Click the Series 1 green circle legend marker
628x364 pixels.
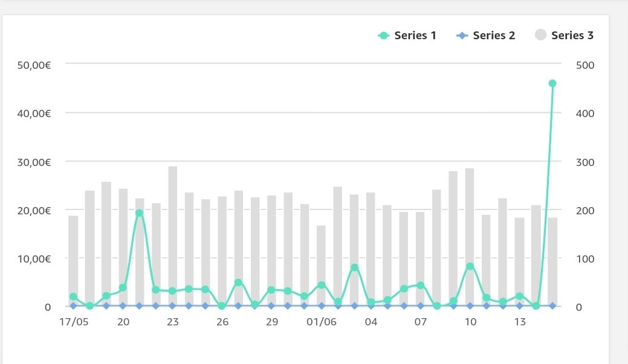coord(384,36)
